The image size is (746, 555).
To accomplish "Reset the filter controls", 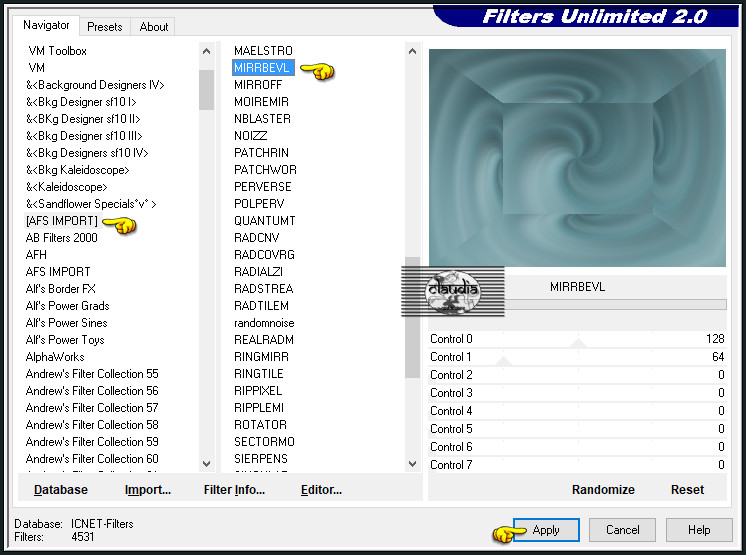I will [x=687, y=490].
